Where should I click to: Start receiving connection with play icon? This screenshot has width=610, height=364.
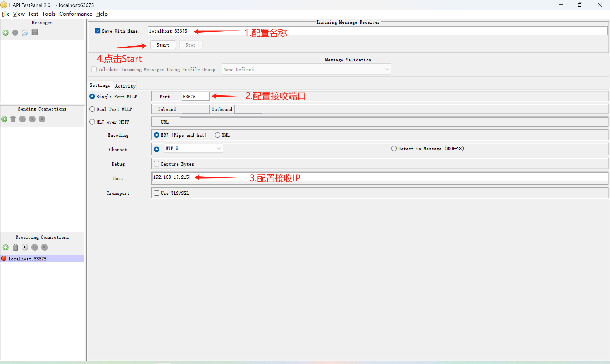[x=25, y=247]
